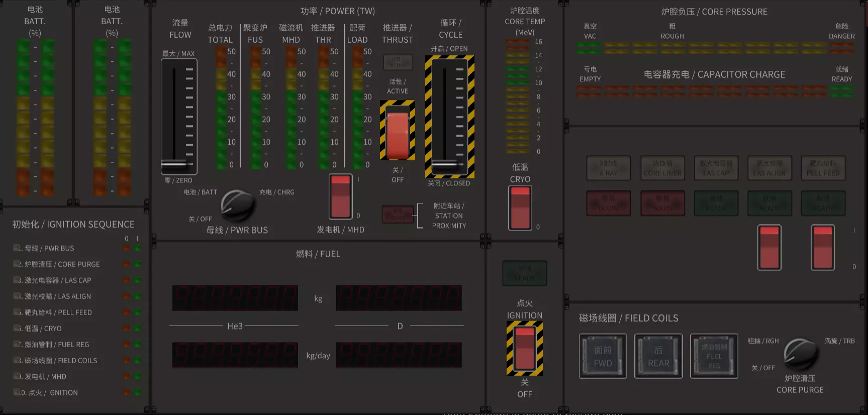
Task: Click the orange light on LAS ALIGN sequence row
Action: pos(126,296)
